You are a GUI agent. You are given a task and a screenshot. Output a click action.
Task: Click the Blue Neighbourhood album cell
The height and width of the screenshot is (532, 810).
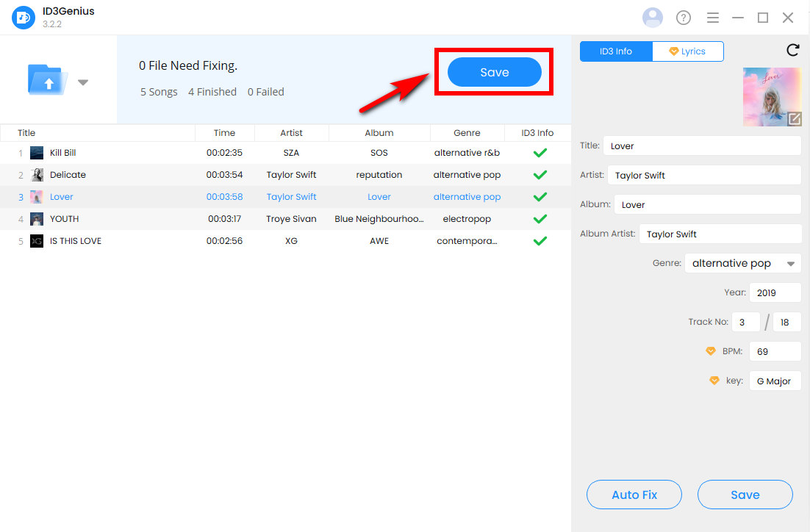coord(379,219)
